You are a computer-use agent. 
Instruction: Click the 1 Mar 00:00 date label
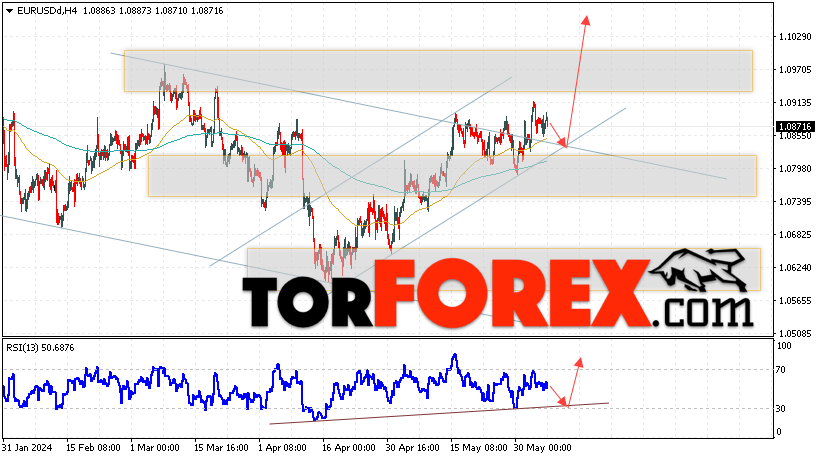(x=155, y=448)
